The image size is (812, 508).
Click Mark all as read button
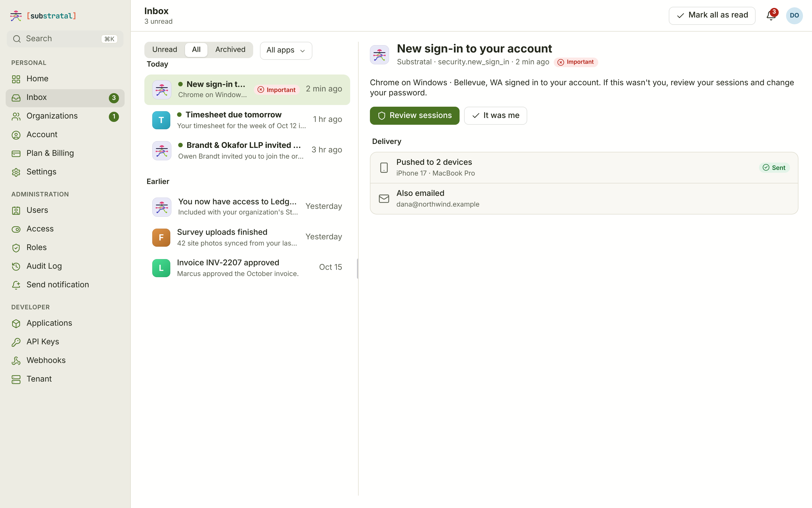(x=712, y=16)
